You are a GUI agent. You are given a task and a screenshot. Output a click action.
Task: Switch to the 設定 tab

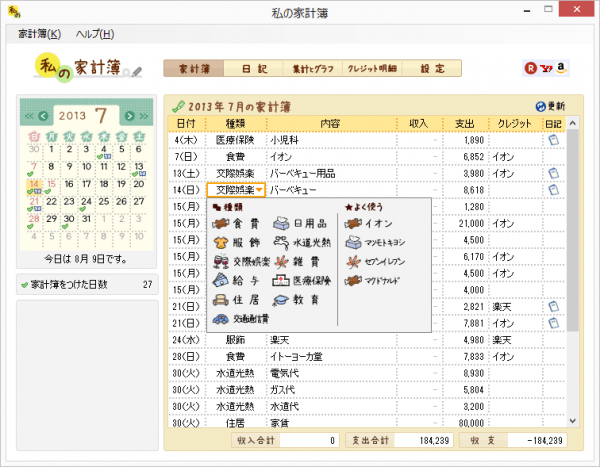[x=432, y=69]
